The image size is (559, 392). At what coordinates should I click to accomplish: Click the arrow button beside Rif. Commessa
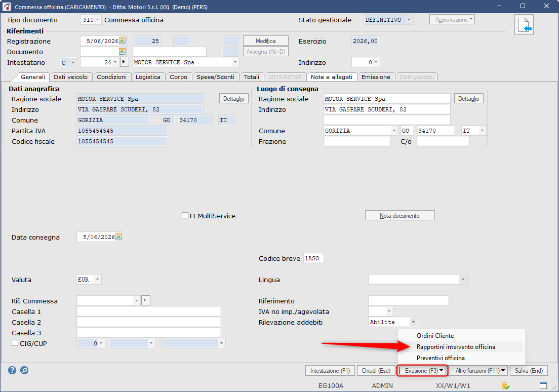click(145, 300)
